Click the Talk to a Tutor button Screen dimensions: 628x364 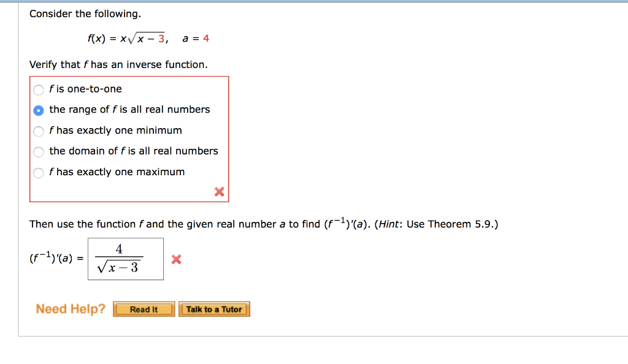(x=214, y=309)
